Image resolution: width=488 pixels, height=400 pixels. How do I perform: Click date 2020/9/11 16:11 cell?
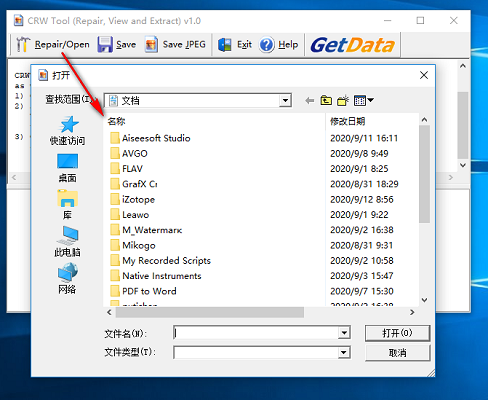click(364, 138)
